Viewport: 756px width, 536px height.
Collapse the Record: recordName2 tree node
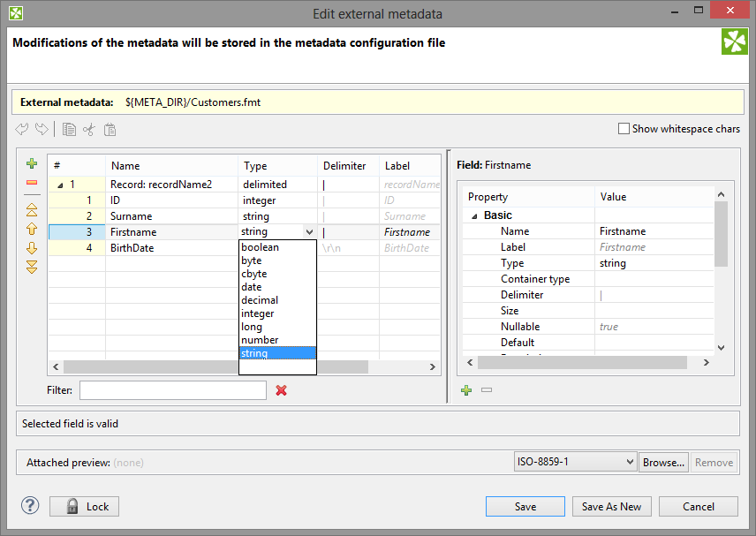coord(60,185)
